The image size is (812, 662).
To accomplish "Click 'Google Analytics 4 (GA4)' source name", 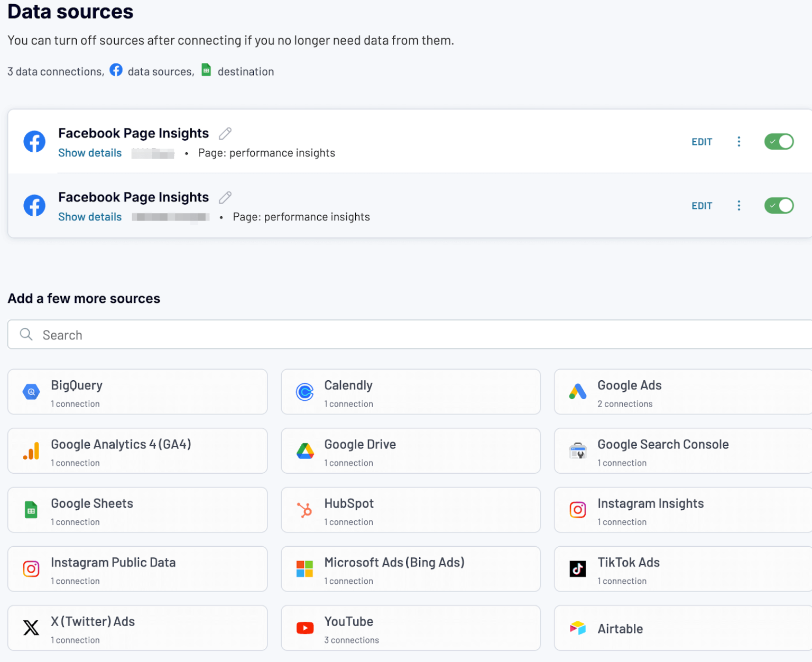I will [x=121, y=445].
